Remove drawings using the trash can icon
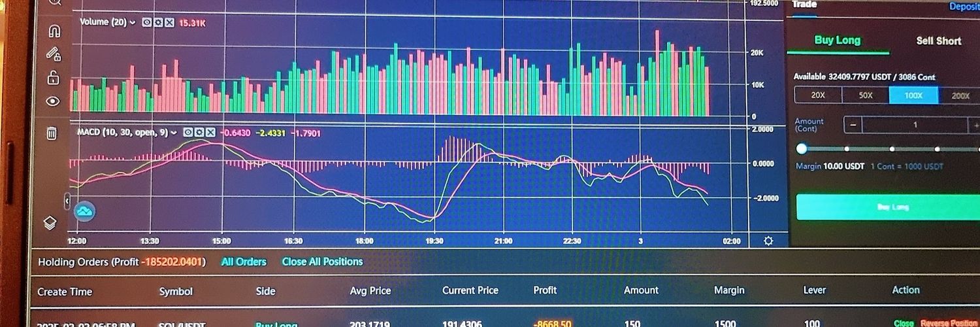The height and width of the screenshot is (327, 980). [52, 133]
